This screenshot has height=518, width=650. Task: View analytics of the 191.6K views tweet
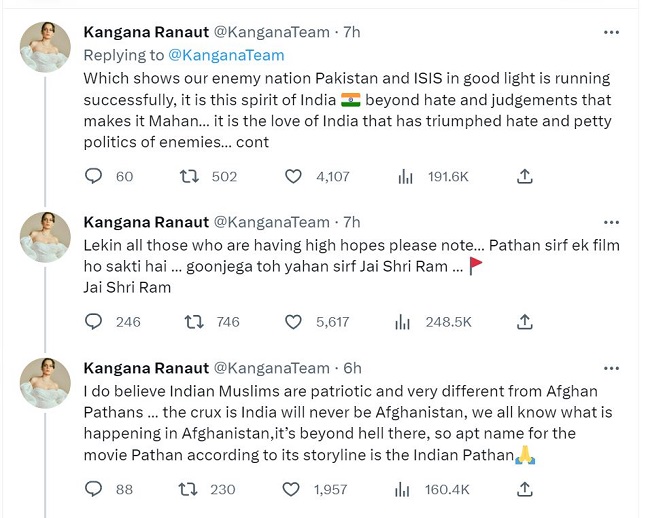tap(405, 176)
